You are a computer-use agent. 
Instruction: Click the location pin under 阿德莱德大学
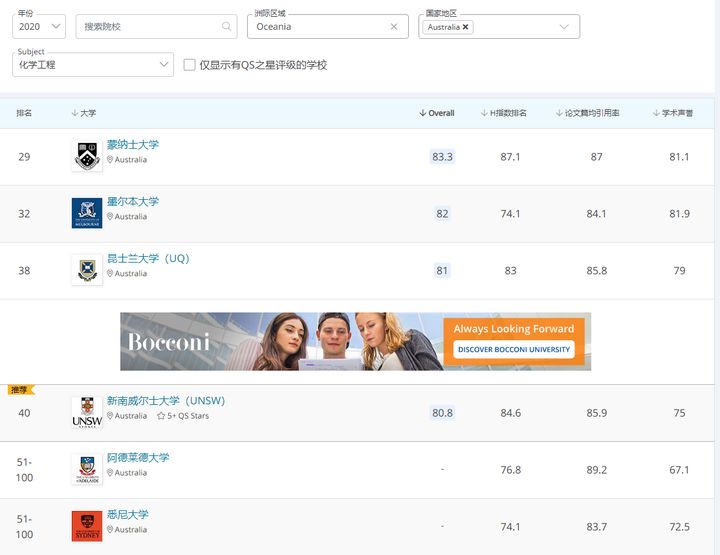110,473
